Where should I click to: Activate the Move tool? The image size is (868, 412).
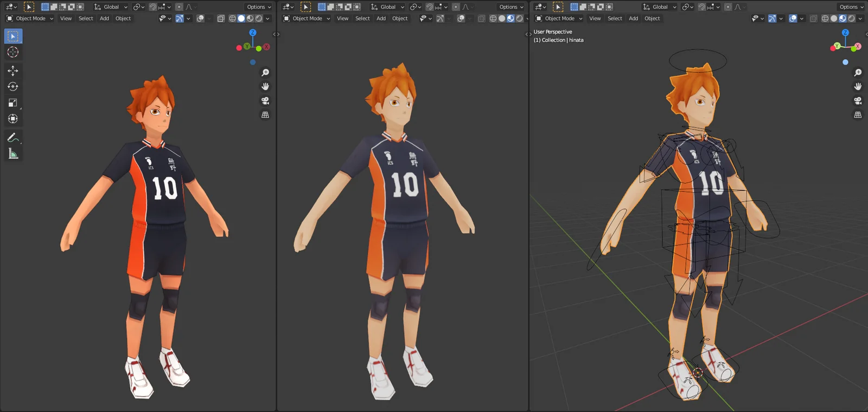click(13, 70)
